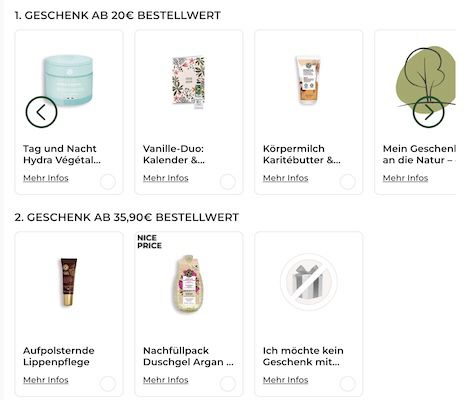Viewport: 464px width, 400px height.
Task: Open Mehr Infos for Mein Geschenk Natur
Action: click(405, 178)
